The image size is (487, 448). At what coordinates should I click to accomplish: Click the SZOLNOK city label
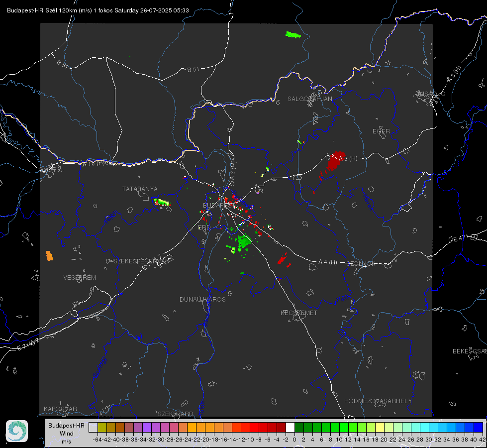point(361,264)
